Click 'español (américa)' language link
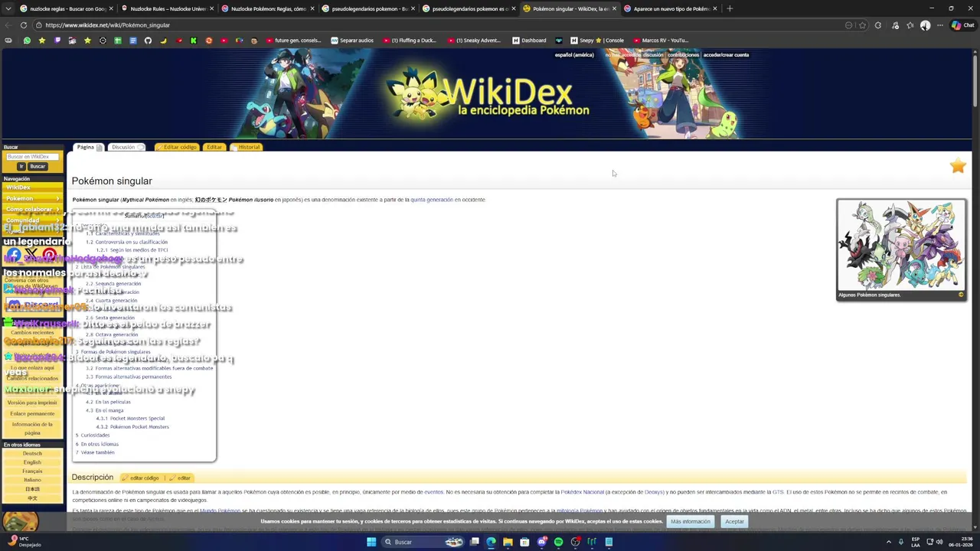The height and width of the screenshot is (551, 980). 574,55
